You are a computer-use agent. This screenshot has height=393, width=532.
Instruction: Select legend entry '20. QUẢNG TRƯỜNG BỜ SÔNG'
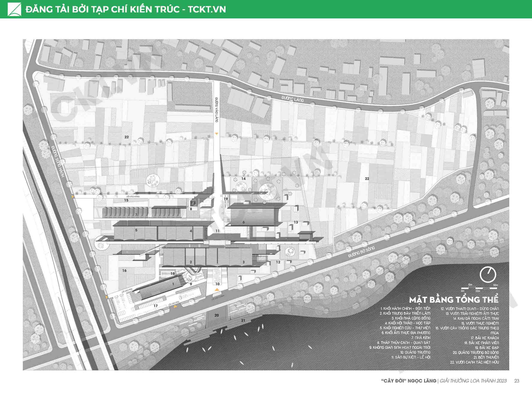[476, 353]
